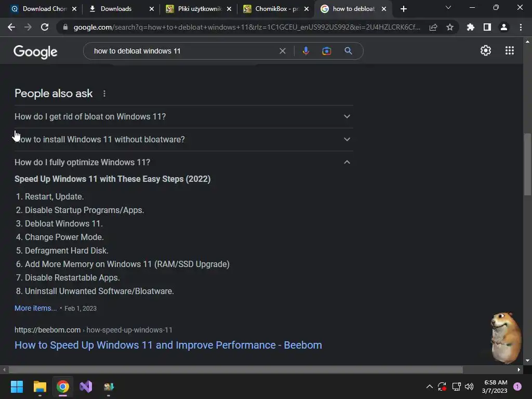Open People also ask options menu
Image resolution: width=532 pixels, height=399 pixels.
coord(104,94)
